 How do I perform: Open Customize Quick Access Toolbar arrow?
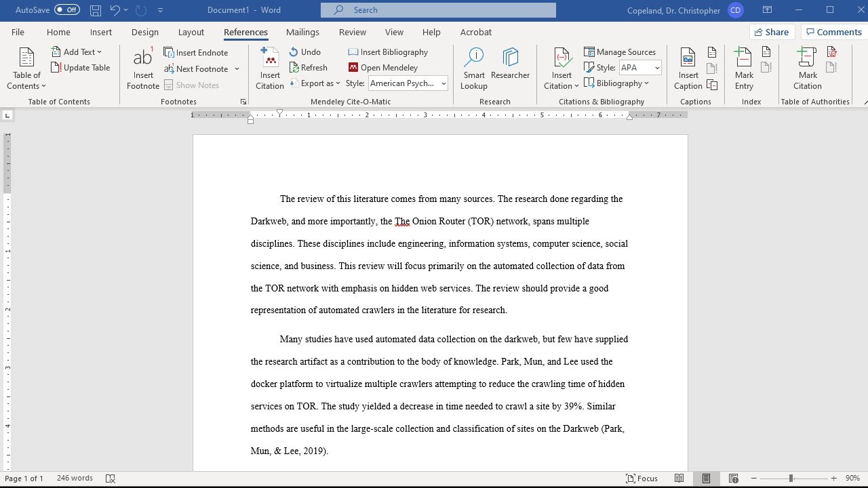coord(161,10)
